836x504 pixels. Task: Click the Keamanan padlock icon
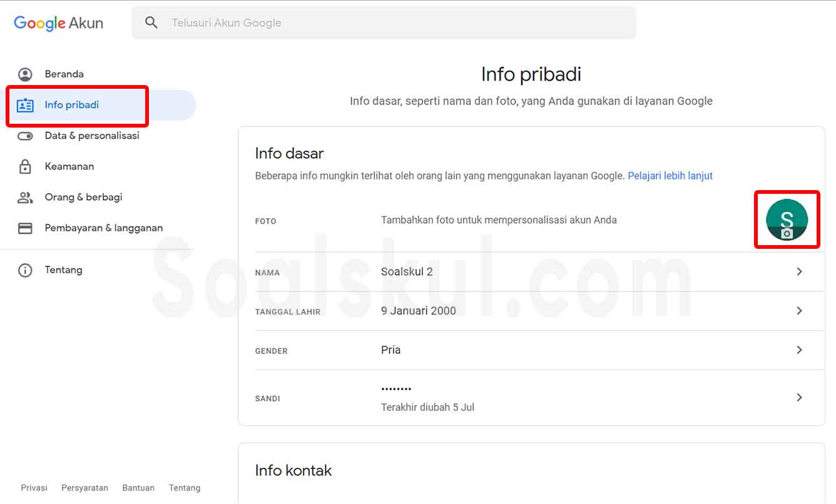coord(25,166)
